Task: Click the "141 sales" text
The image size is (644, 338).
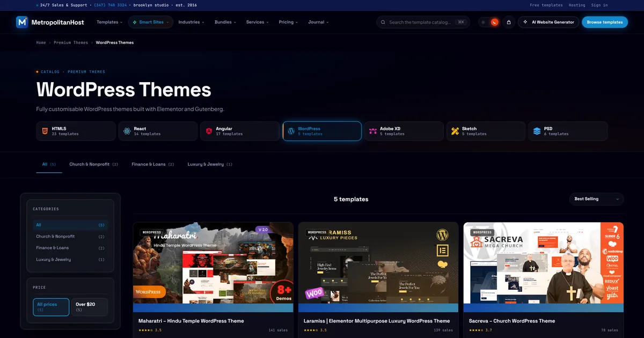Action: 278,330
